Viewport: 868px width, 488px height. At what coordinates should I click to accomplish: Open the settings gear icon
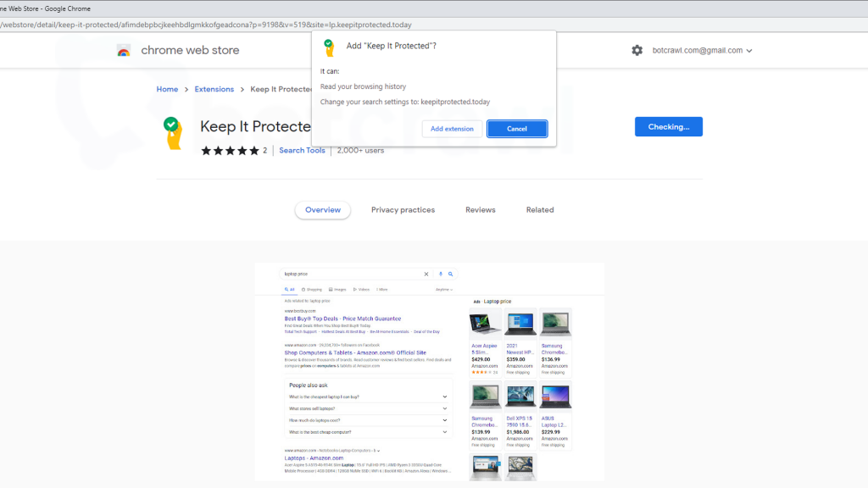tap(637, 51)
